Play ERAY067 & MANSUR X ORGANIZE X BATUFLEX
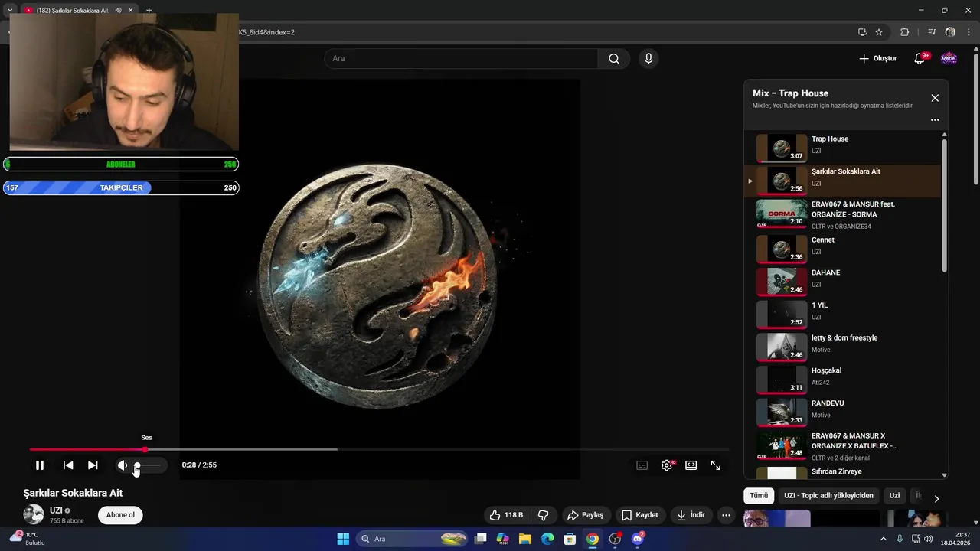 point(842,445)
